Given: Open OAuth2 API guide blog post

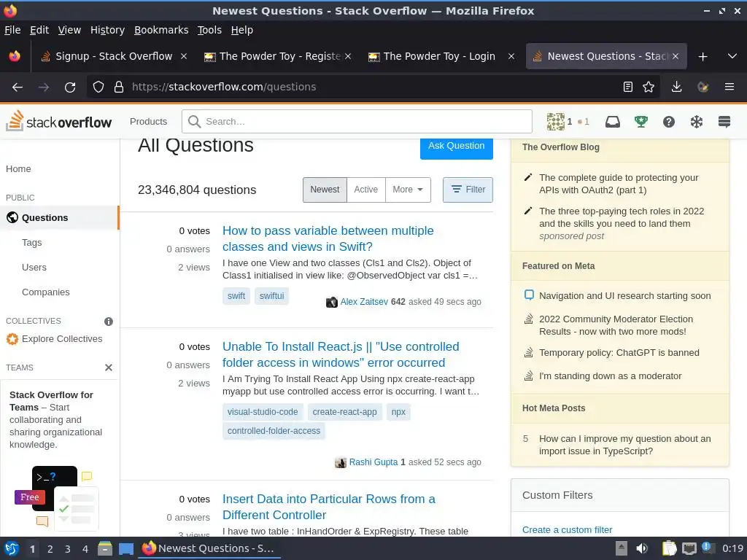Looking at the screenshot, I should point(619,184).
